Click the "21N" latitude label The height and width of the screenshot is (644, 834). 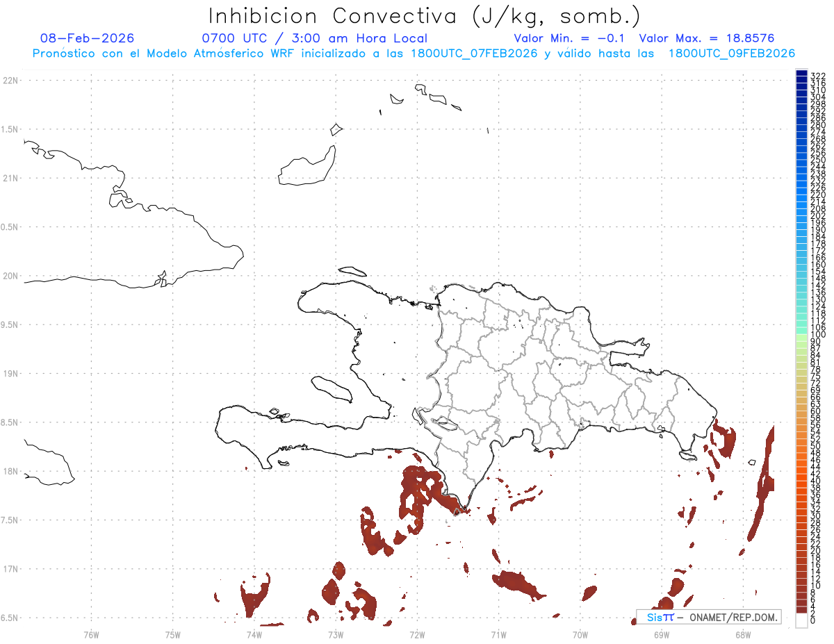coord(10,178)
